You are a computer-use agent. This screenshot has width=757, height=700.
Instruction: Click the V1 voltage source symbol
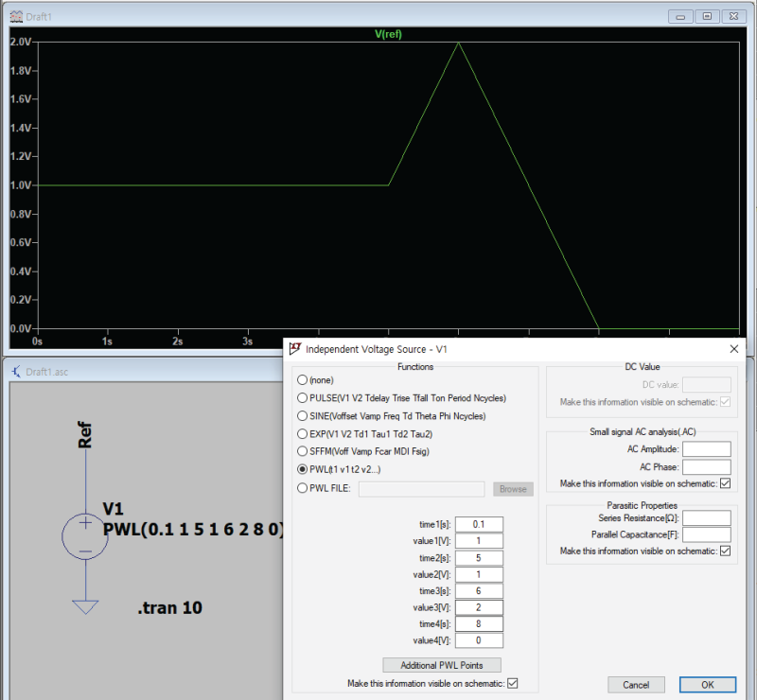[85, 537]
